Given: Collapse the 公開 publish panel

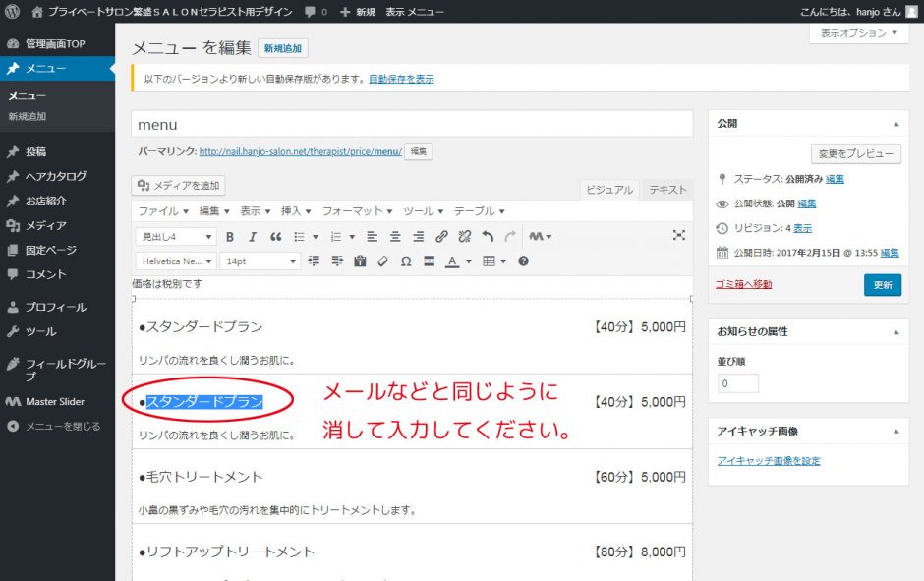Looking at the screenshot, I should pyautogui.click(x=895, y=125).
